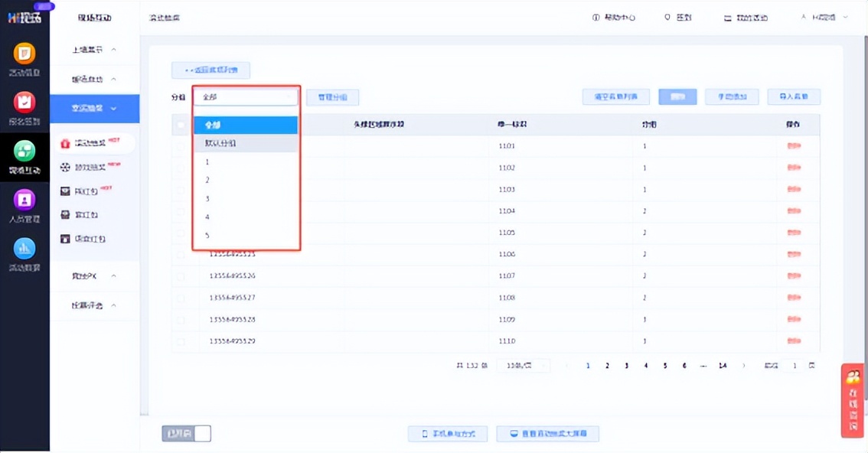Screen dimensions: 868x453
Task: Expand the 上墙展示 menu section
Action: (94, 50)
